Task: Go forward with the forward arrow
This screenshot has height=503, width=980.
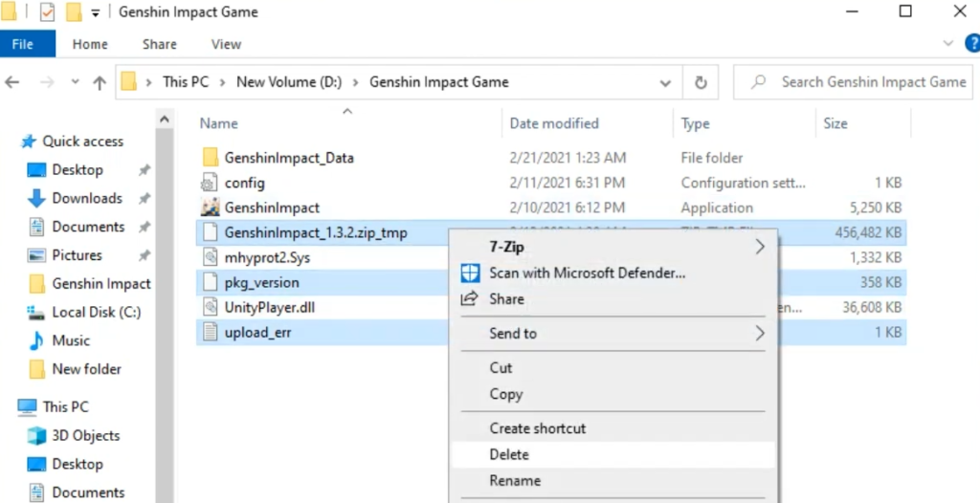Action: click(48, 82)
